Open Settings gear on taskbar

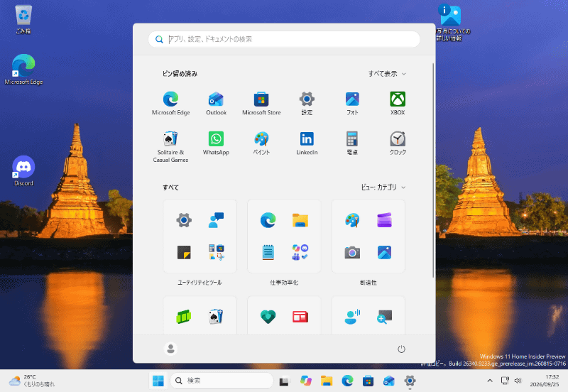pos(410,381)
